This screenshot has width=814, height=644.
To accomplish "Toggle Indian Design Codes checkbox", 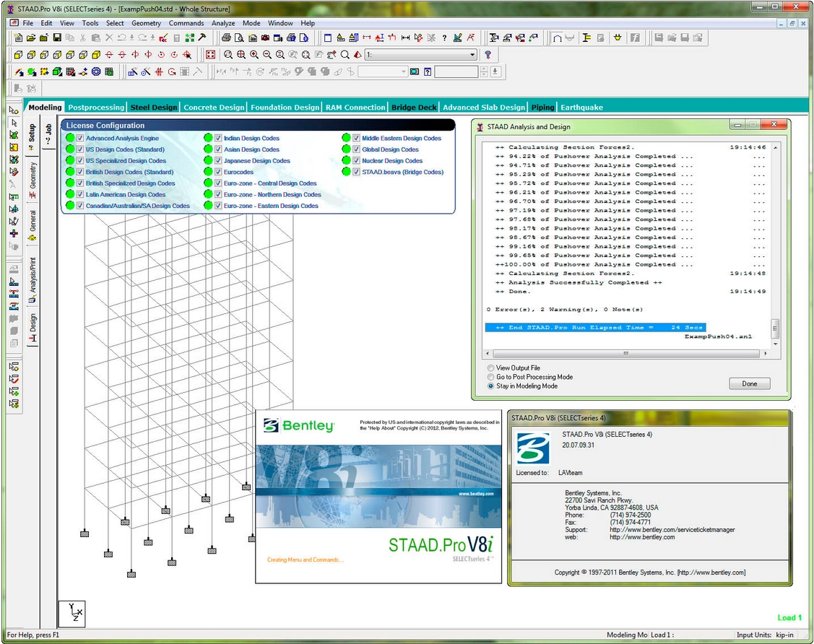I will pyautogui.click(x=218, y=138).
